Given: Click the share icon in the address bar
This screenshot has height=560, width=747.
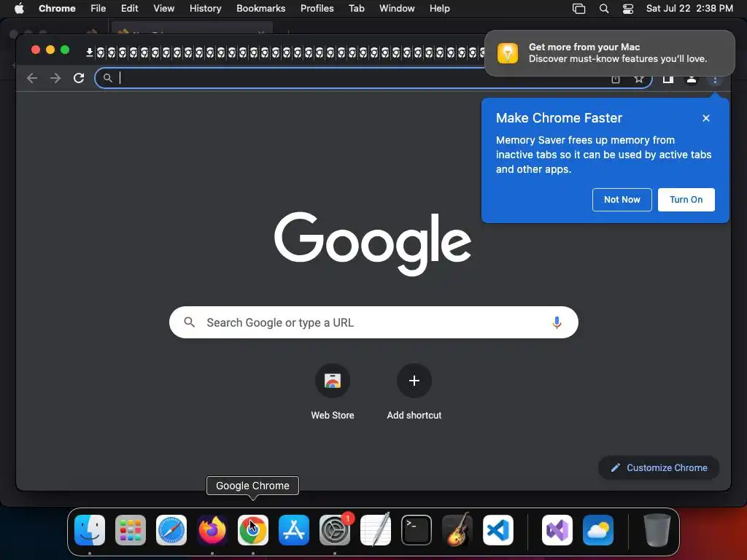Looking at the screenshot, I should pos(616,79).
